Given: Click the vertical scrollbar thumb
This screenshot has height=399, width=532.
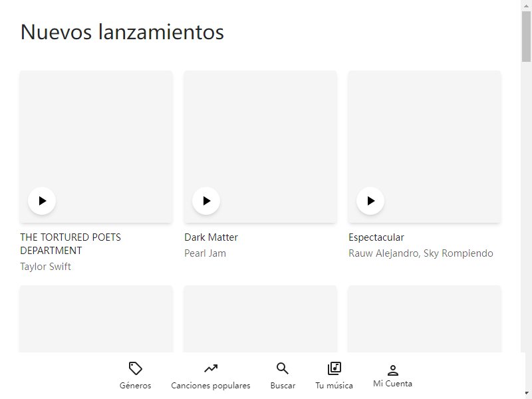Looking at the screenshot, I should 526,37.
